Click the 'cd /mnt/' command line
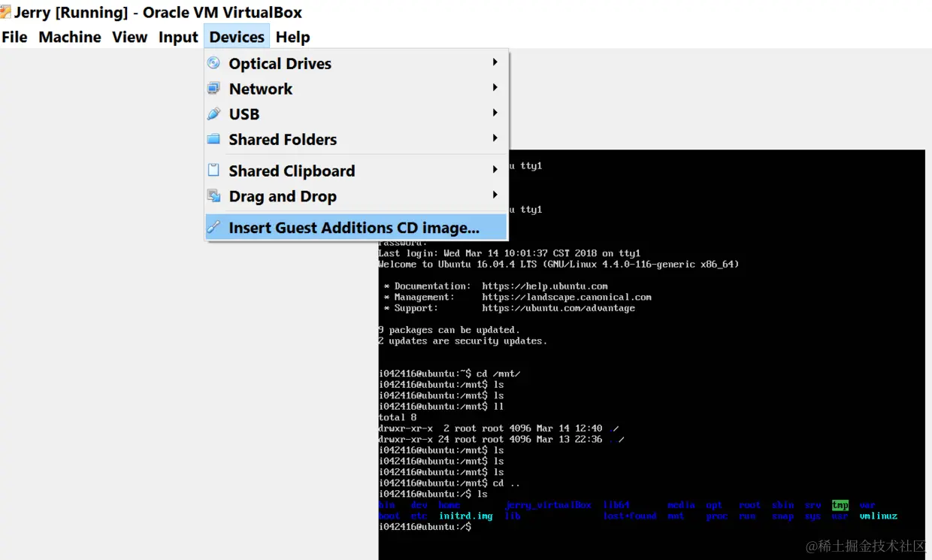 tap(449, 374)
